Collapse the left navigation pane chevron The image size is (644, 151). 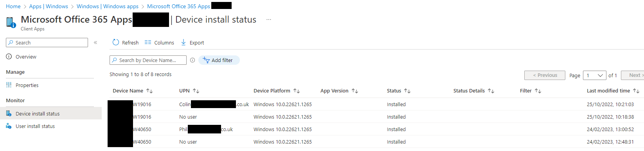(95, 43)
